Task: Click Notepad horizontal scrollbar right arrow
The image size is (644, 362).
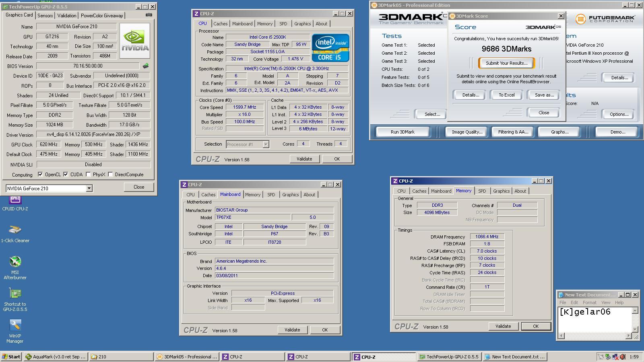Action: tap(629, 336)
